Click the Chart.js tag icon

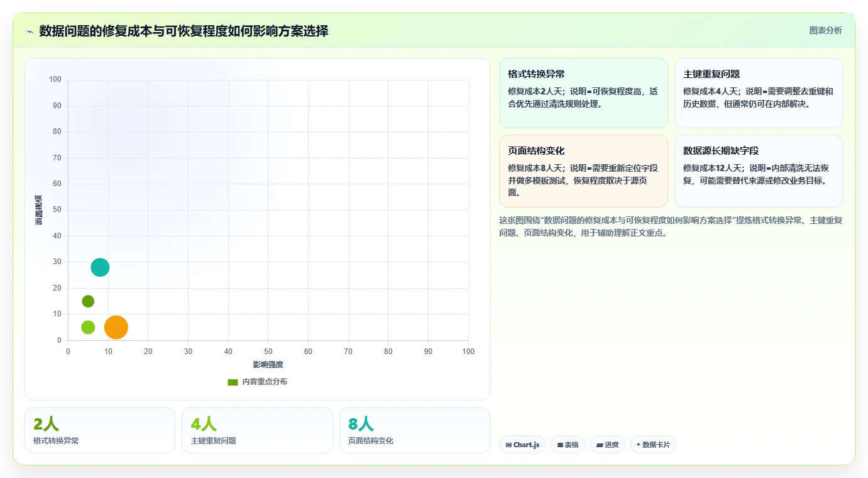[x=508, y=445]
